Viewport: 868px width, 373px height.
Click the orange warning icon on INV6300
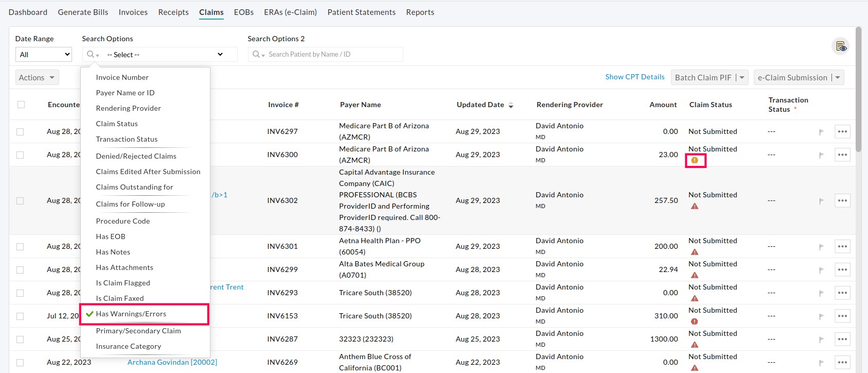pos(695,161)
